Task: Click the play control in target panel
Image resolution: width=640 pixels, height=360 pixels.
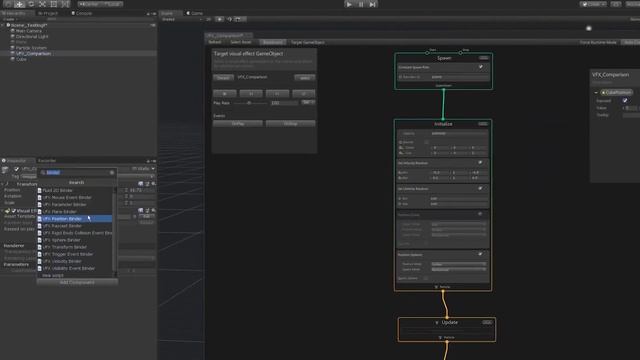Action: 224,93
